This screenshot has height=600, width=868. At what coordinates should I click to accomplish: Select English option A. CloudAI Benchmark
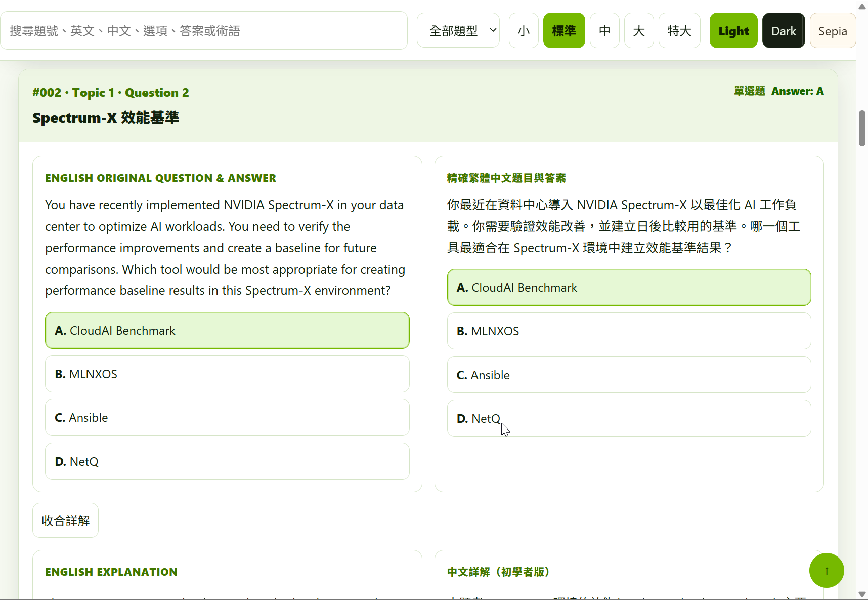[x=227, y=330]
